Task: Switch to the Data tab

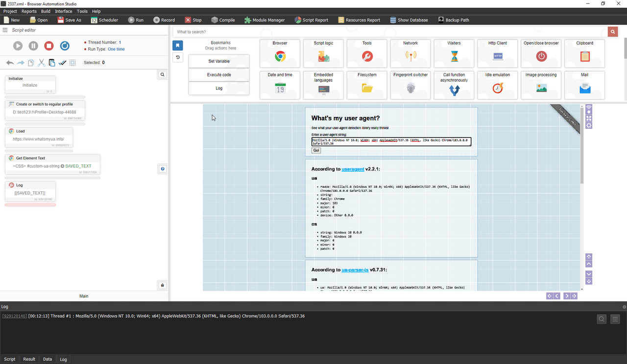Action: (48, 359)
